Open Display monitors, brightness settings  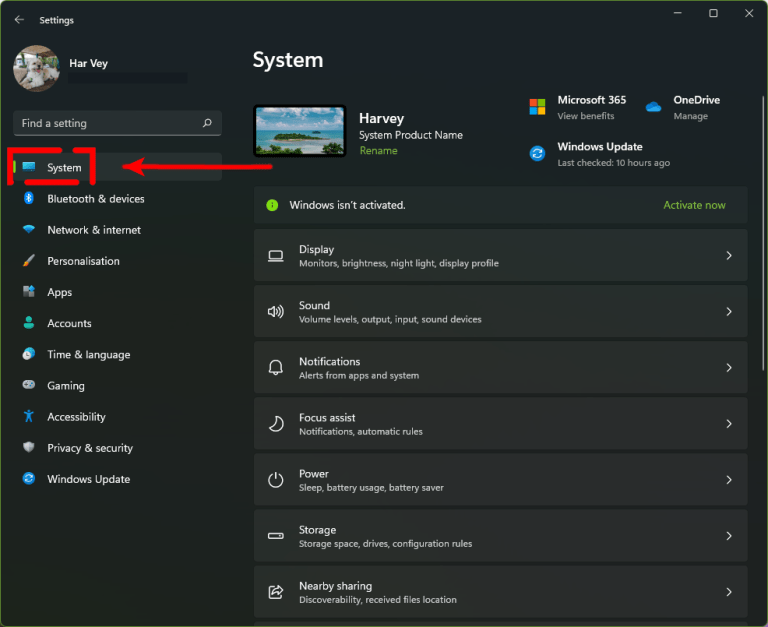pos(501,256)
